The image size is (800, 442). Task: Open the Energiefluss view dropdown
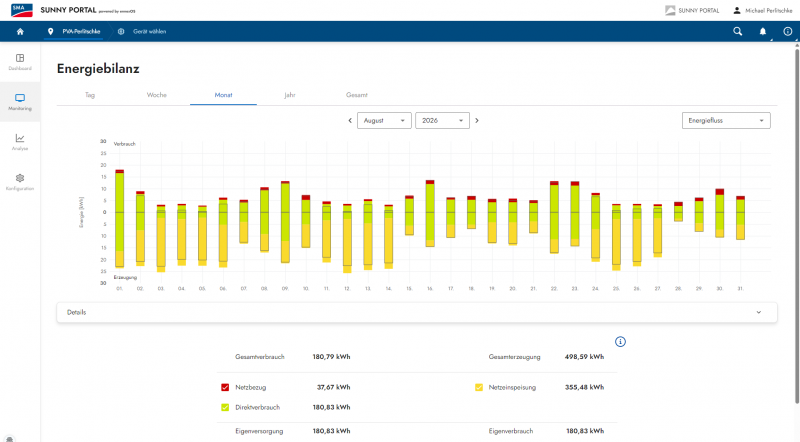726,120
